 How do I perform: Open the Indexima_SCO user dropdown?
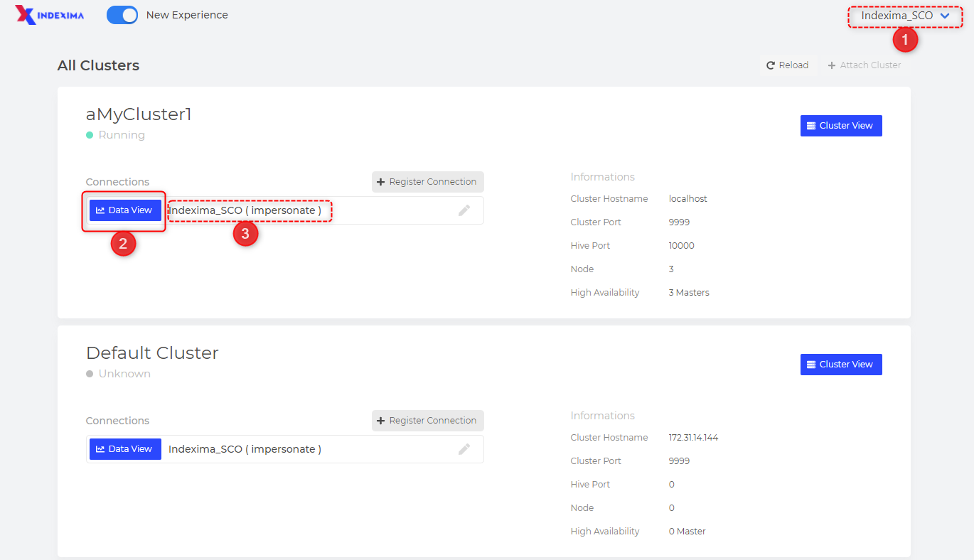coord(905,16)
